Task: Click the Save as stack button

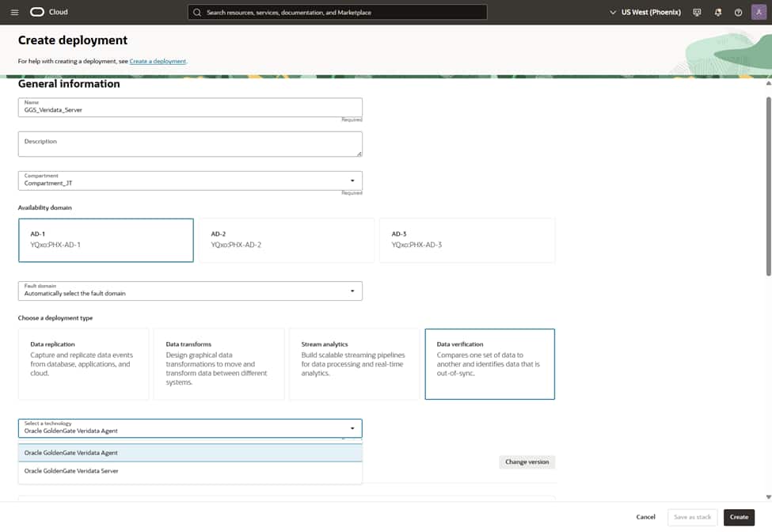Action: (x=692, y=517)
